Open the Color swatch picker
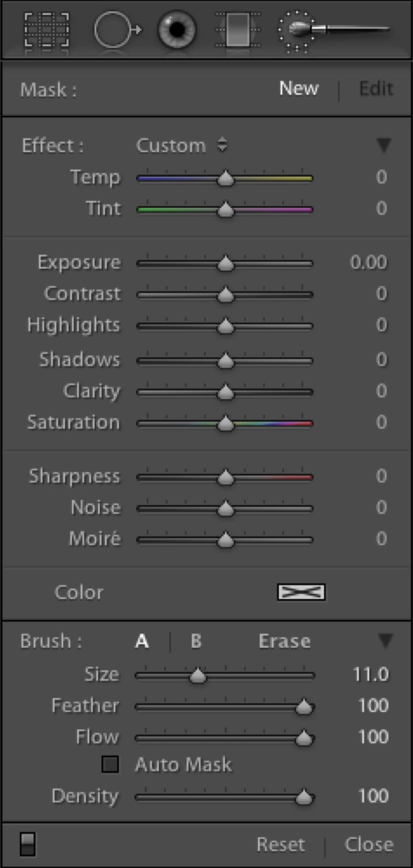Image resolution: width=413 pixels, height=868 pixels. click(x=301, y=592)
